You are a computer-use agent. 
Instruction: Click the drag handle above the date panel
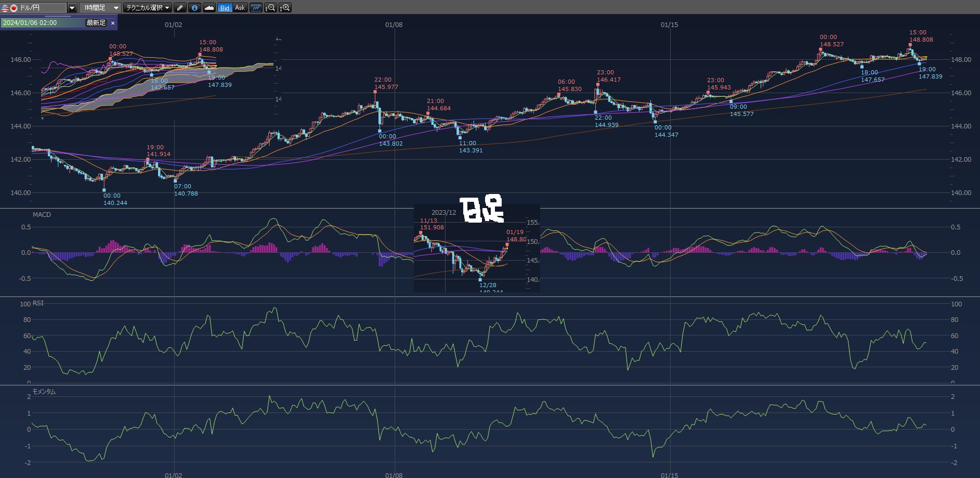[x=58, y=17]
